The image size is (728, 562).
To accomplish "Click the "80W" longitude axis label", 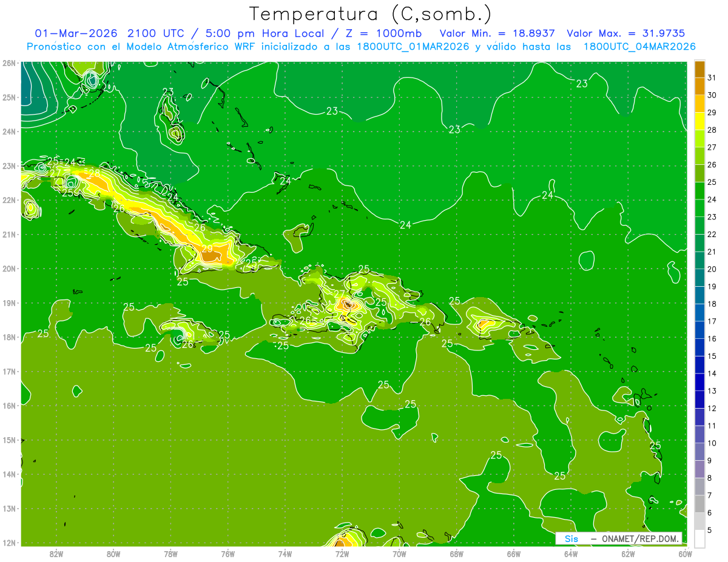I will 113,553.
